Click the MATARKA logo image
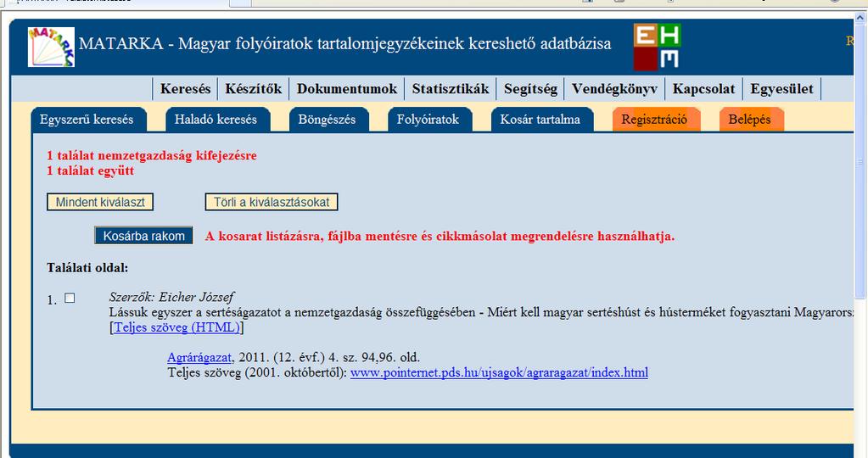 click(51, 47)
